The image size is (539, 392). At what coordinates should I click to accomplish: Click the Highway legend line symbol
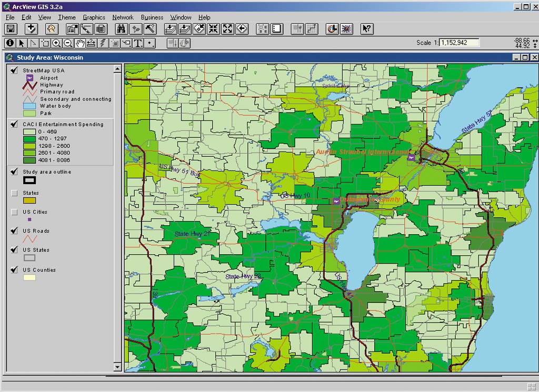pos(29,85)
